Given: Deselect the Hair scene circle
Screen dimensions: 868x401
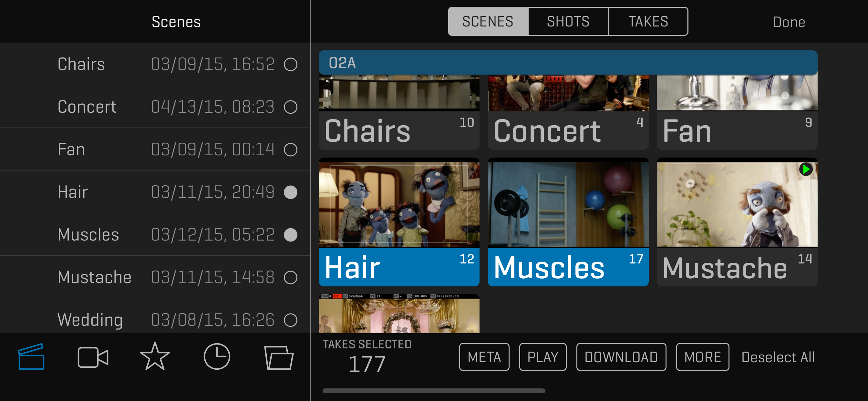Looking at the screenshot, I should pyautogui.click(x=290, y=192).
